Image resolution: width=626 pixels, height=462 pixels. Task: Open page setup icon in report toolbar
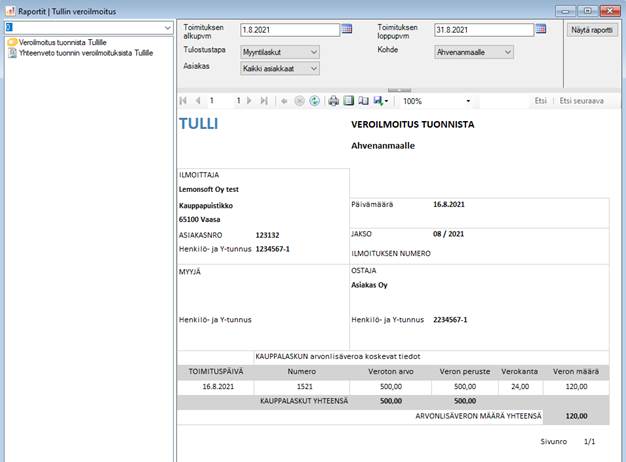click(363, 101)
